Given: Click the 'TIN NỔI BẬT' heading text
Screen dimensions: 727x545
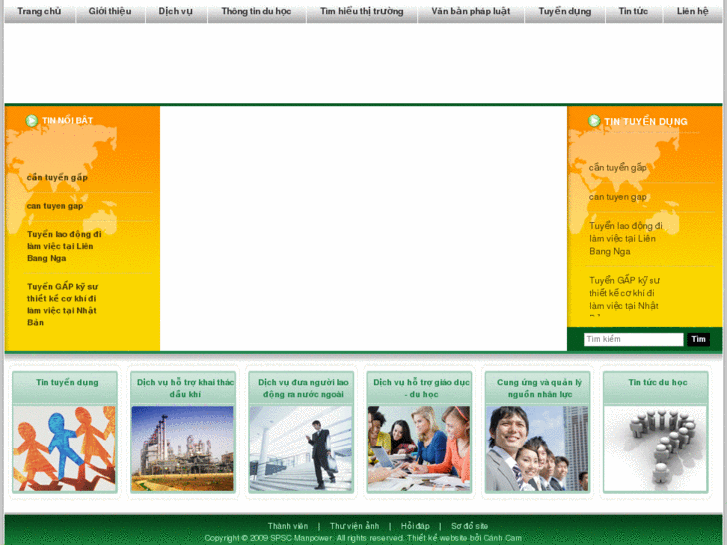Looking at the screenshot, I should tap(68, 121).
